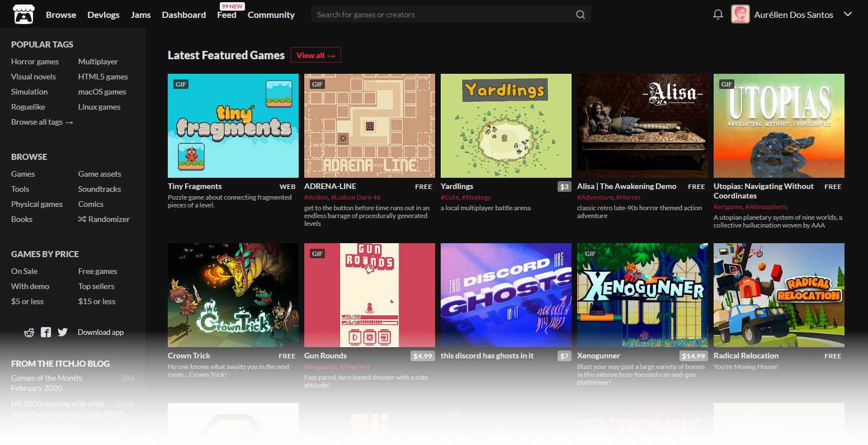Open the notifications bell
The width and height of the screenshot is (868, 445).
(718, 15)
